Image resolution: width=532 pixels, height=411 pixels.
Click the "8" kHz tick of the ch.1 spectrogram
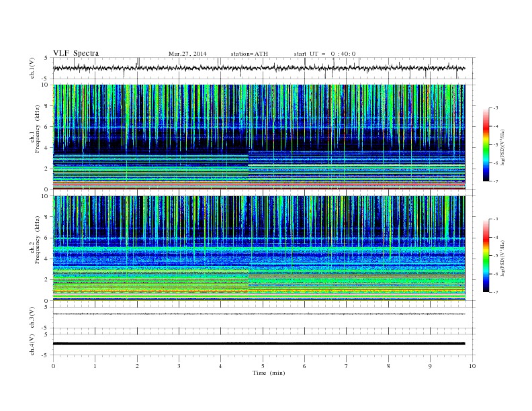coord(46,106)
